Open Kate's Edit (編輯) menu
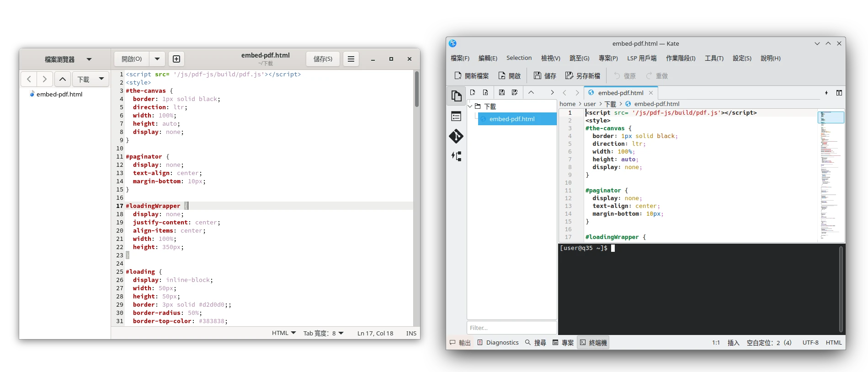The height and width of the screenshot is (372, 868). (x=488, y=58)
